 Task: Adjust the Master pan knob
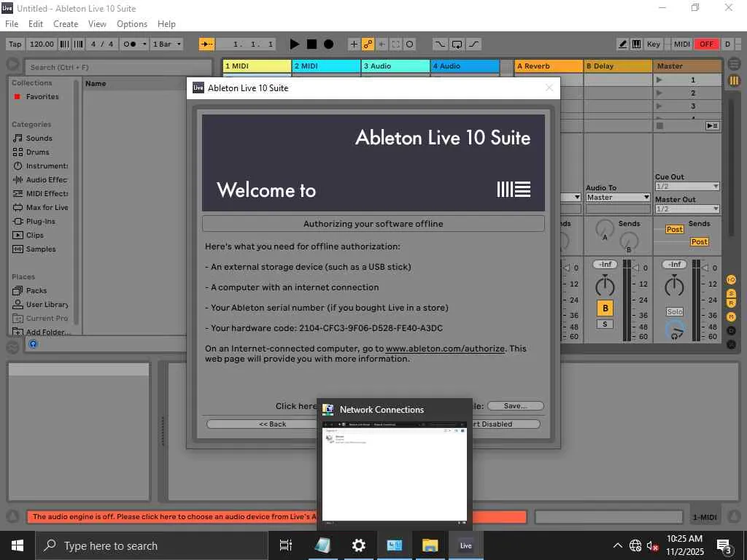point(674,286)
